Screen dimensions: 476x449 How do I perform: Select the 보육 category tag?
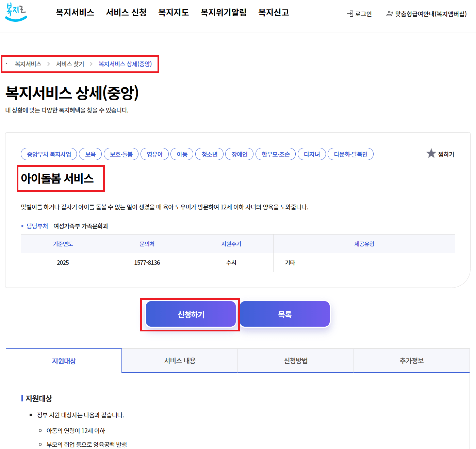90,154
